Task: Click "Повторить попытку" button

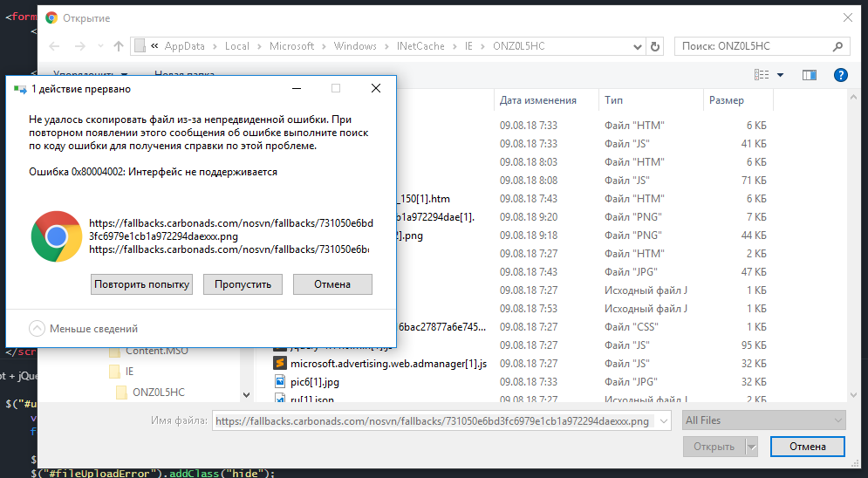Action: click(141, 284)
